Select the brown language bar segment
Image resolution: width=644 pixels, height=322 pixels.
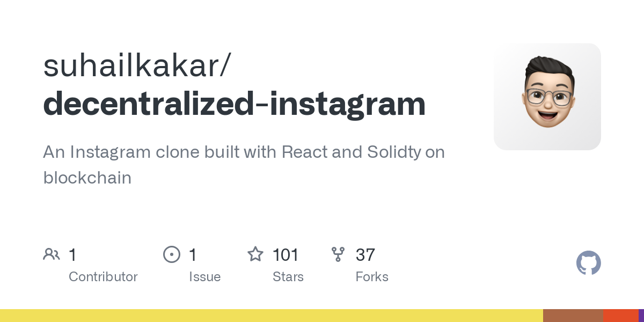[573, 316]
